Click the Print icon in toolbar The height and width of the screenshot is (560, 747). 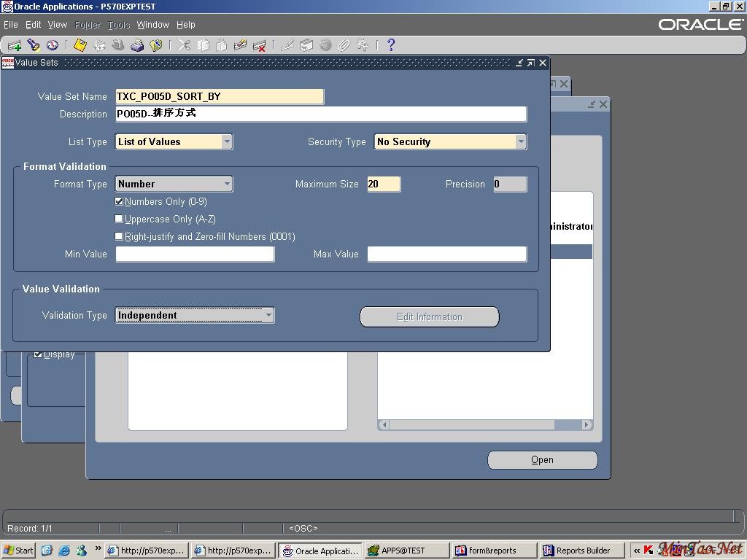coord(137,45)
